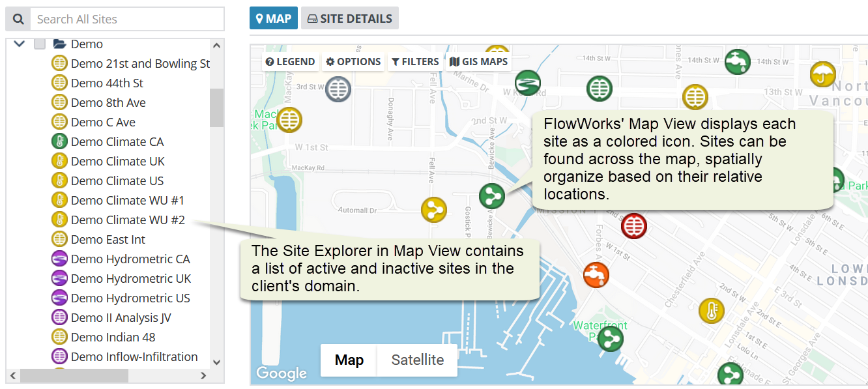Click purple icon for Demo II Analysis JV
The image size is (868, 389).
[x=60, y=317]
